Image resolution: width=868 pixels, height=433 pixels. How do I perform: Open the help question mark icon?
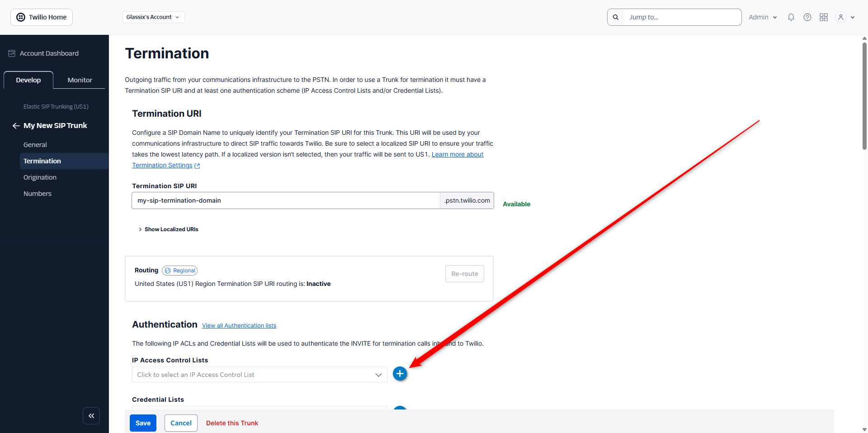click(x=807, y=17)
